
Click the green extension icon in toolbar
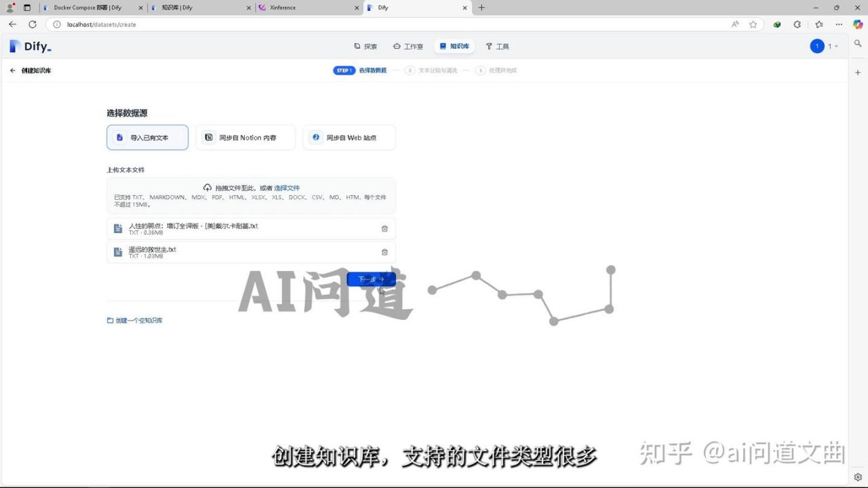point(777,24)
